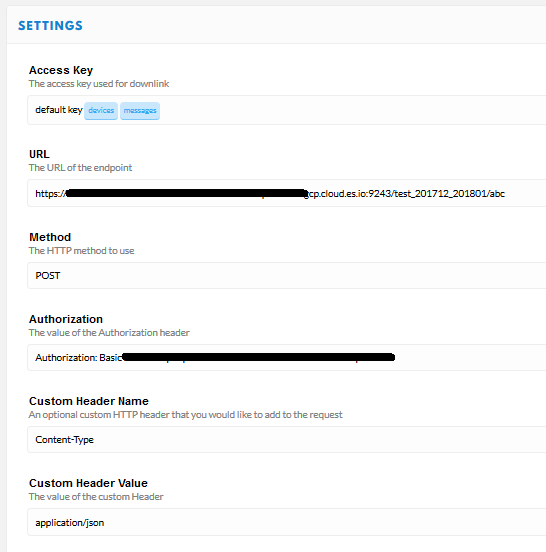Click the SETTINGS panel heading

(50, 26)
